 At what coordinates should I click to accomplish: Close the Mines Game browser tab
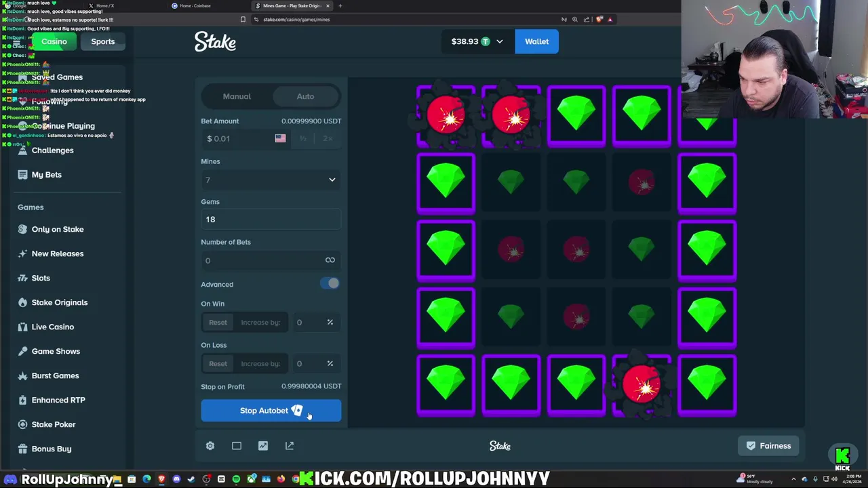pyautogui.click(x=328, y=5)
